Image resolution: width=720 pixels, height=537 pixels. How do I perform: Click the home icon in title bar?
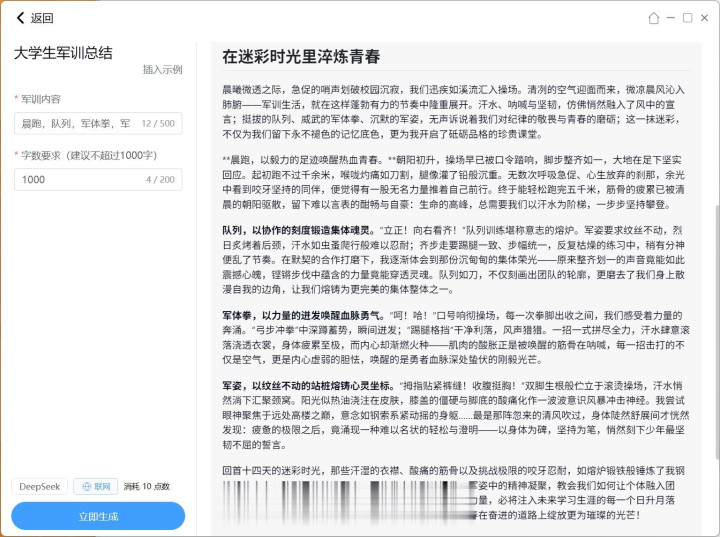coord(654,18)
